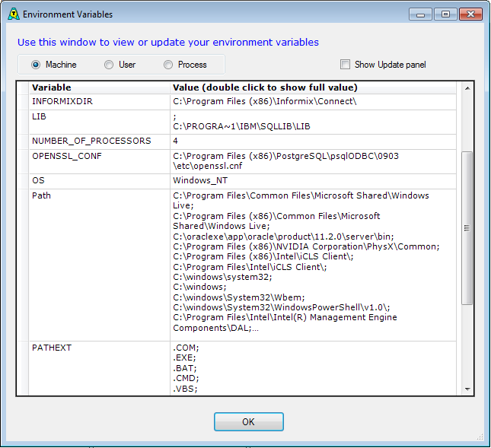
Task: Click the Informix\Connect\ value cell
Action: click(x=313, y=102)
